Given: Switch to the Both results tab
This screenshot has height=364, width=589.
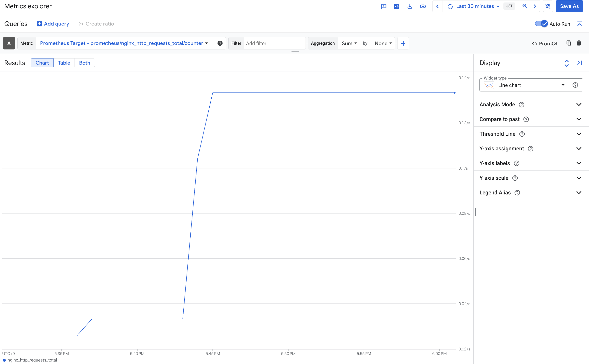Looking at the screenshot, I should point(84,63).
